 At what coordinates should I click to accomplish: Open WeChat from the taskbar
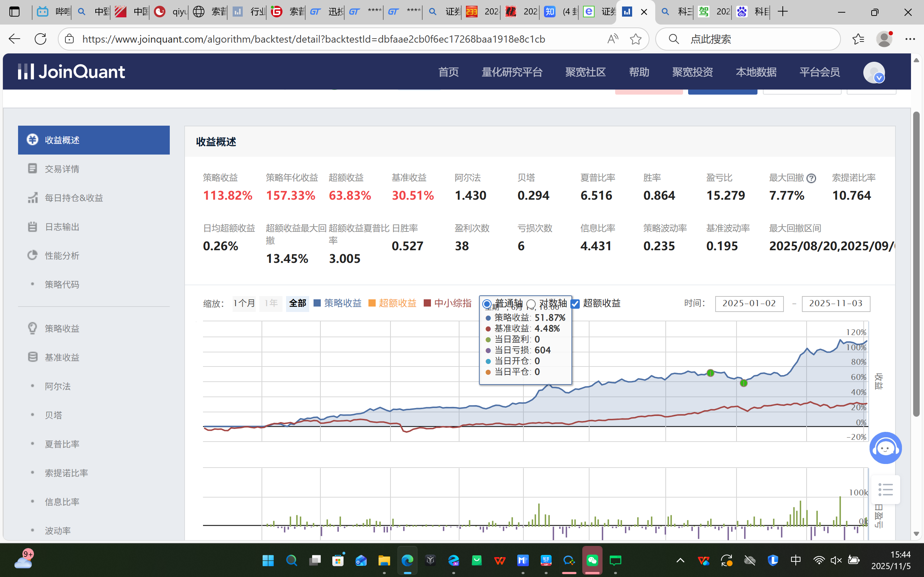coord(592,560)
